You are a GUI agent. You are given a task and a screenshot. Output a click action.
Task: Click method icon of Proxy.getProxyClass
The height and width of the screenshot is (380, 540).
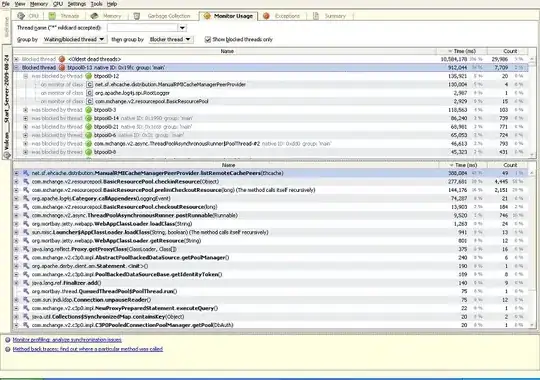pos(26,249)
